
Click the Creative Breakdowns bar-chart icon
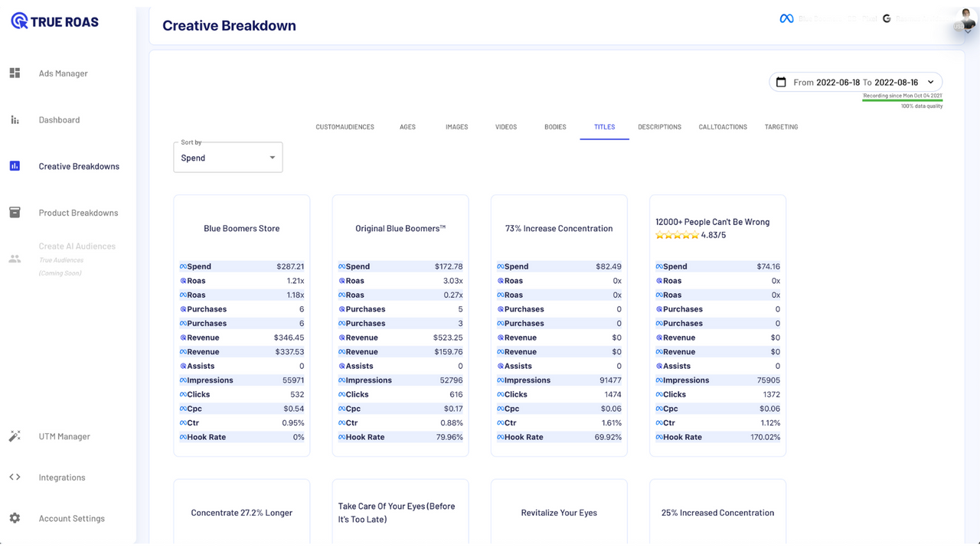(15, 166)
